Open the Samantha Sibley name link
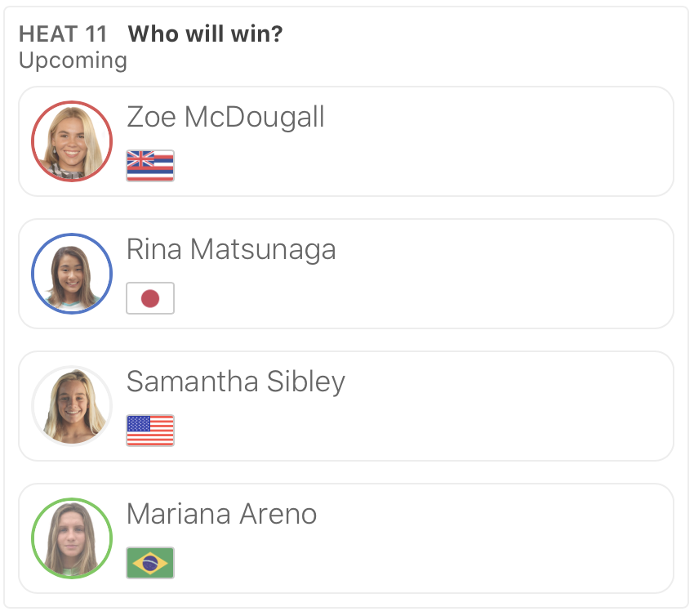Screen dimensions: 694x616 point(236,382)
